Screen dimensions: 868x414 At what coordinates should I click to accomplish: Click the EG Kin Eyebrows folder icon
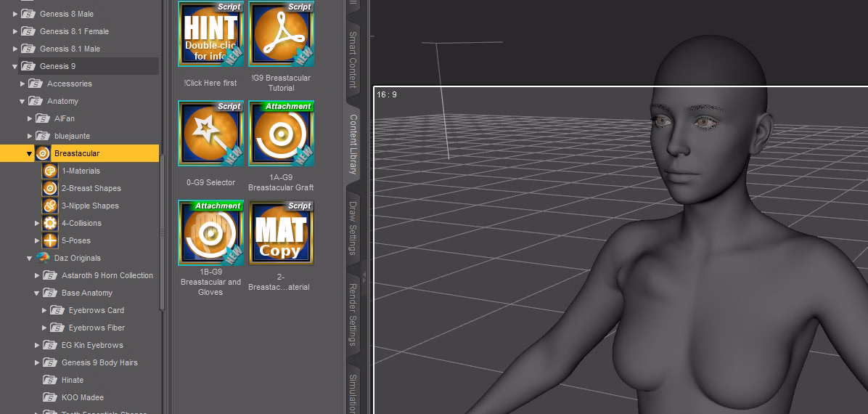point(50,345)
